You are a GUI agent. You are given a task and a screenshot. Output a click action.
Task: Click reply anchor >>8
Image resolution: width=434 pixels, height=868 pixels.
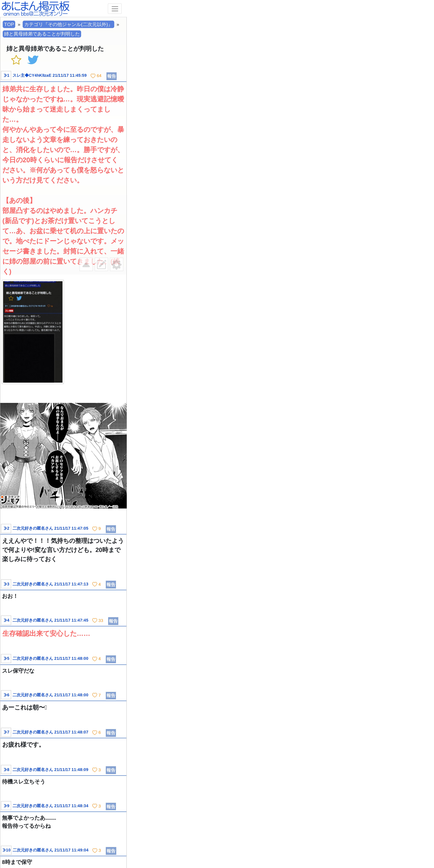(x=6, y=770)
